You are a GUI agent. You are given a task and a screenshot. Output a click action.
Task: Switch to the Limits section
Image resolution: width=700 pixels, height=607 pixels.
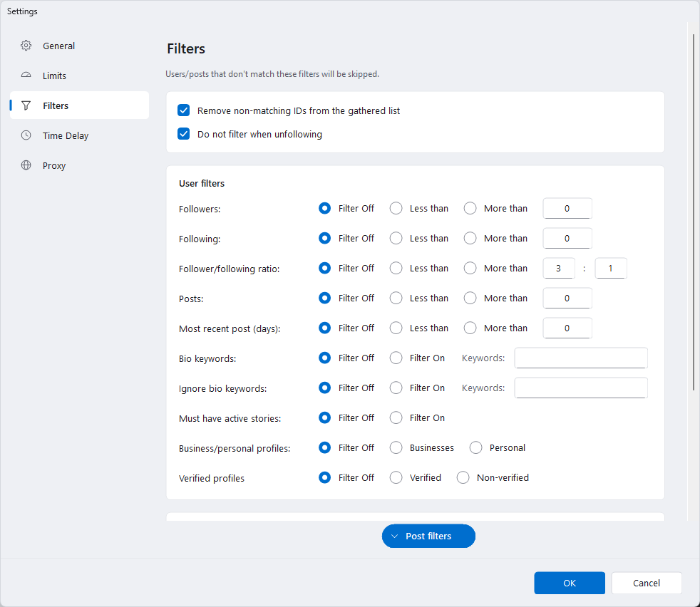79,76
